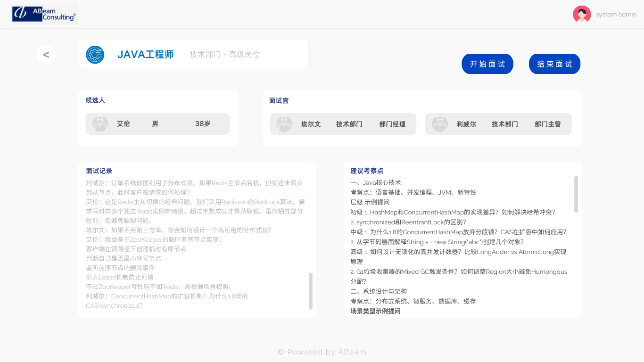Click record line 不过ZooKeeper写性能不如Redis
Viewport: 644px width, 362px height.
(x=159, y=287)
